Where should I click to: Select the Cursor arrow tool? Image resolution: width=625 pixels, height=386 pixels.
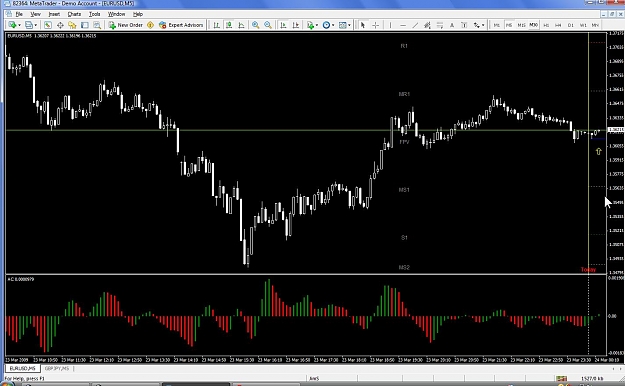point(363,25)
